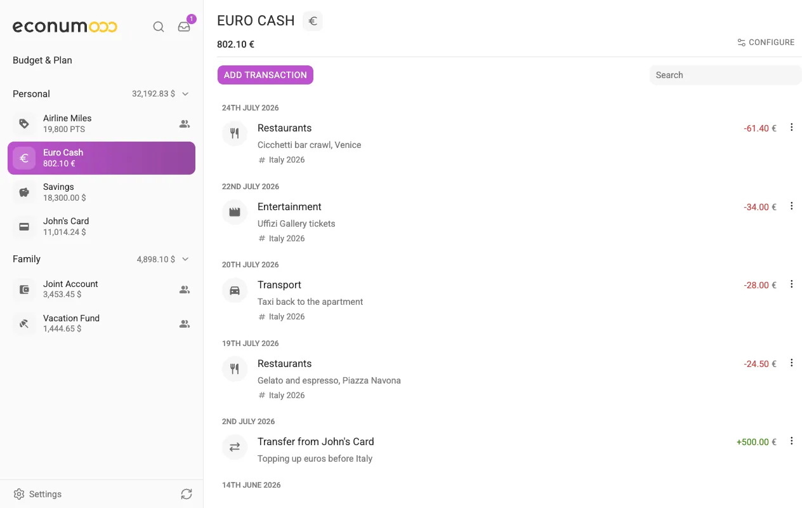Click the Savings piggy bank icon
Image resolution: width=812 pixels, height=508 pixels.
click(24, 192)
